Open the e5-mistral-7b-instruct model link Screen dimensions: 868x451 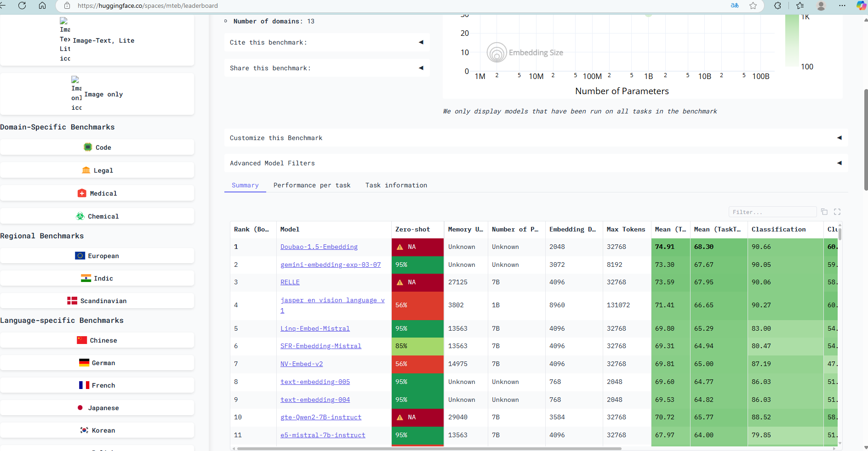323,435
